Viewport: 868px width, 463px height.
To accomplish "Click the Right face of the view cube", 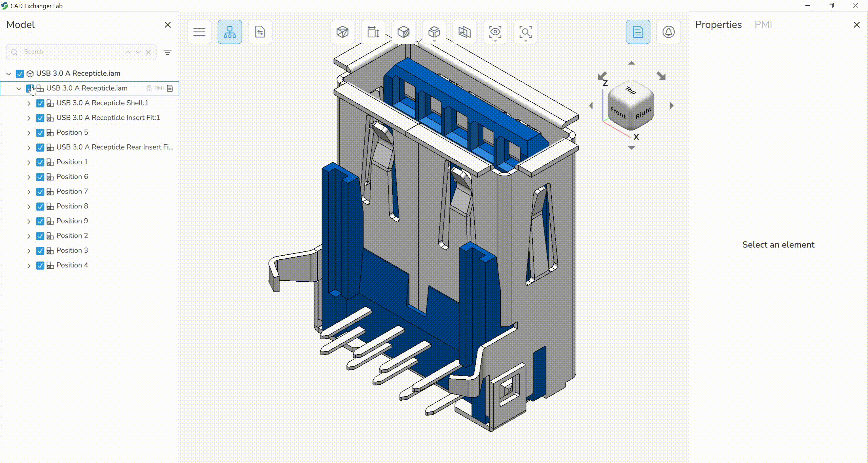I will (x=643, y=113).
